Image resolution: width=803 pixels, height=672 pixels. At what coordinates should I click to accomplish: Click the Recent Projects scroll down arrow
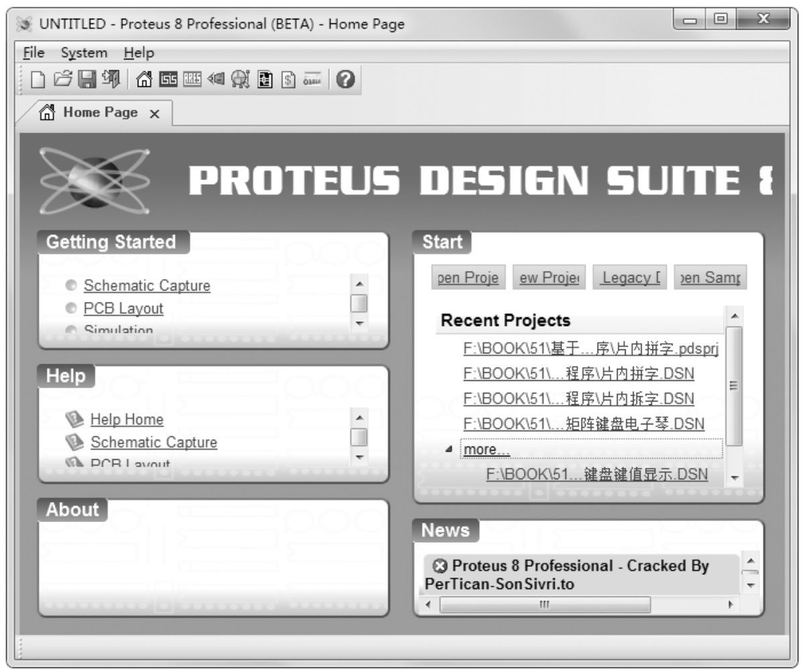click(x=734, y=478)
